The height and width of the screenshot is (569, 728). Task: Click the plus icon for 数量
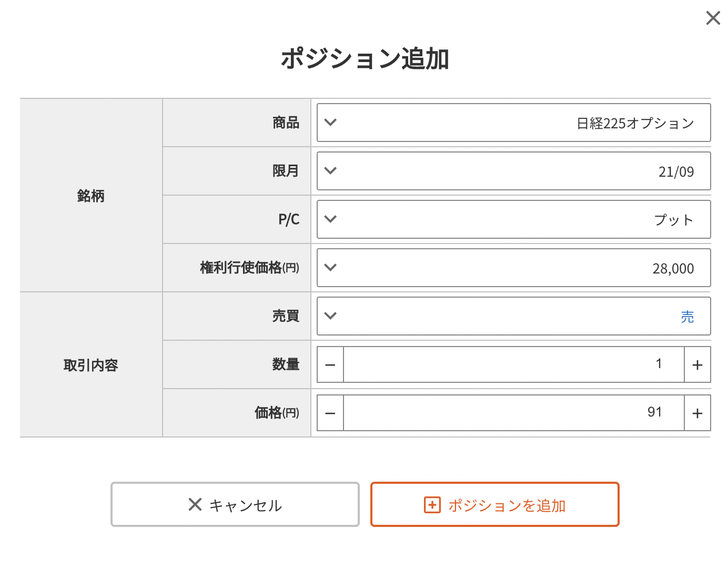(x=697, y=364)
